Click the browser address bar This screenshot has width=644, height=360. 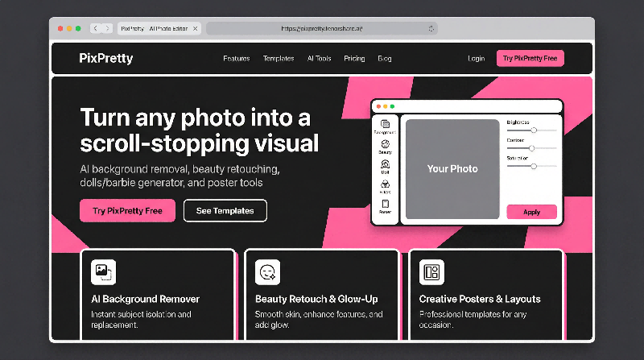321,28
